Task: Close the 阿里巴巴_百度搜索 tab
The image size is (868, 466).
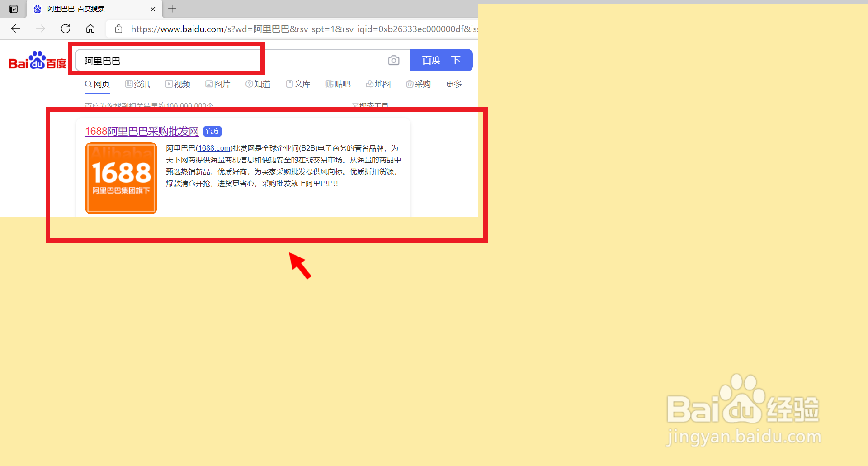Action: [x=153, y=9]
